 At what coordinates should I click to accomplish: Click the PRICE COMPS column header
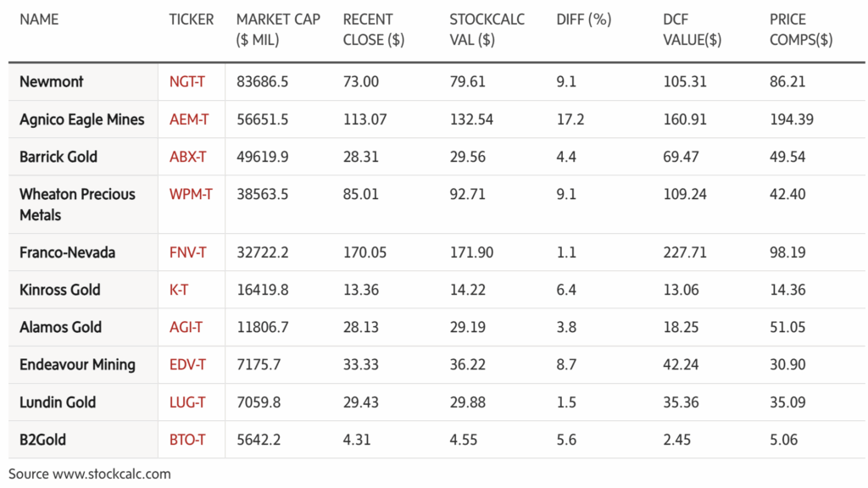(x=800, y=30)
